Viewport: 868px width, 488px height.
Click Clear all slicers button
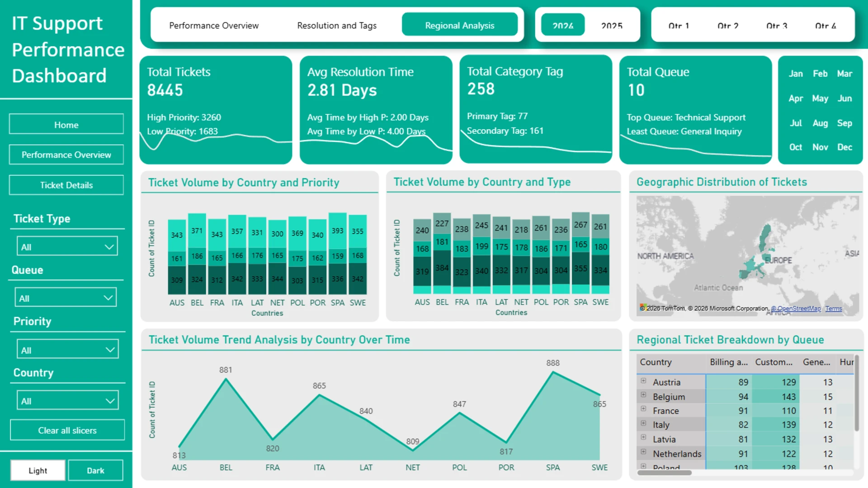coord(67,430)
